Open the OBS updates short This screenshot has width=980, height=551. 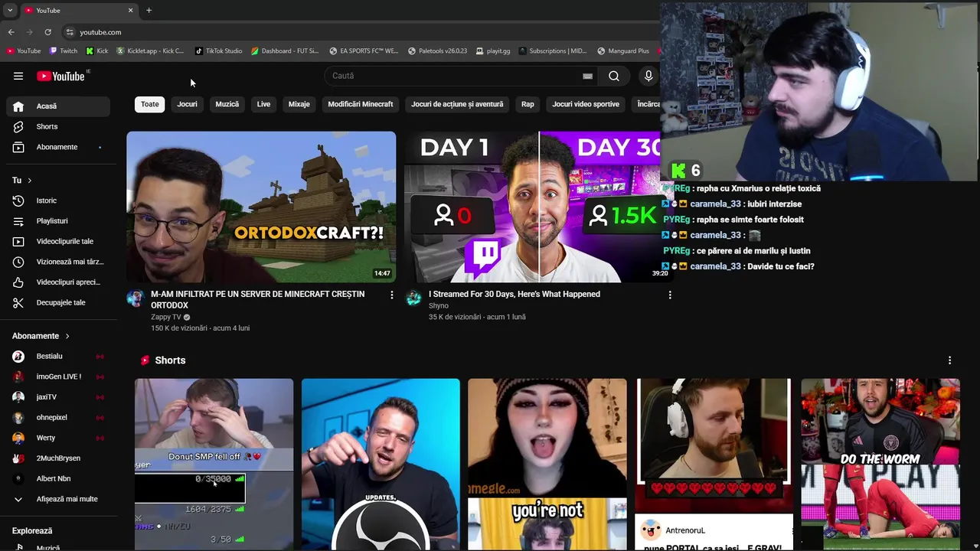381,464
